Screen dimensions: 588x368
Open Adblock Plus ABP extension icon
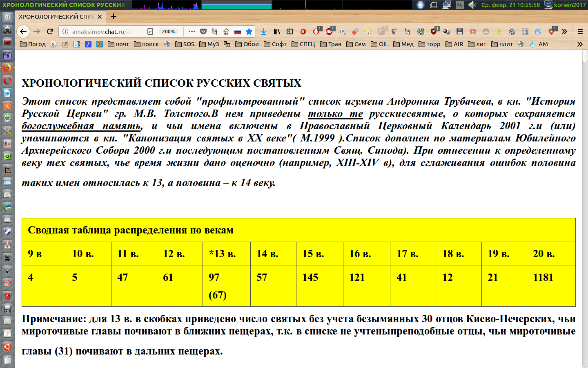329,31
